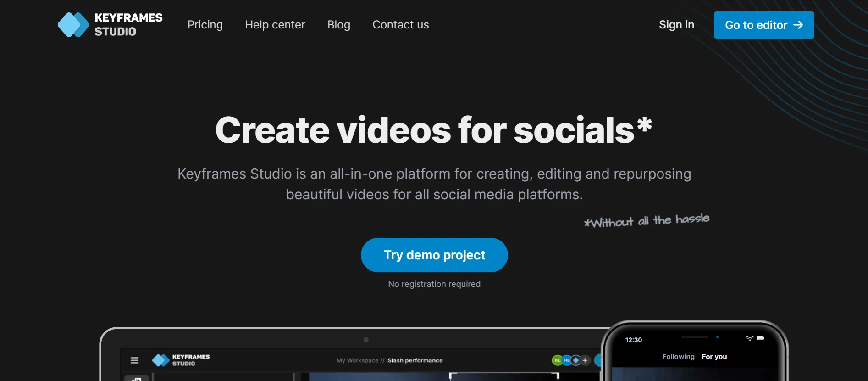Click the No registration required text
The height and width of the screenshot is (381, 868).
434,284
